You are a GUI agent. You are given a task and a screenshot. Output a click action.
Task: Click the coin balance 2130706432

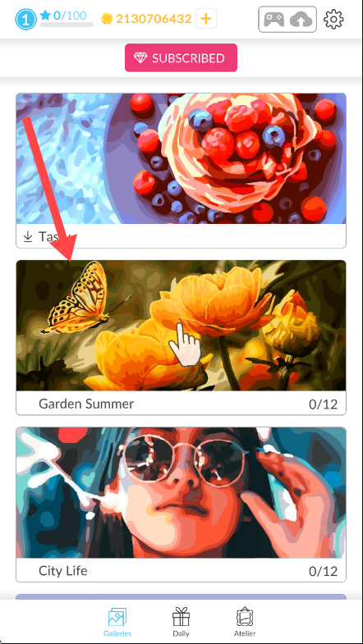154,19
